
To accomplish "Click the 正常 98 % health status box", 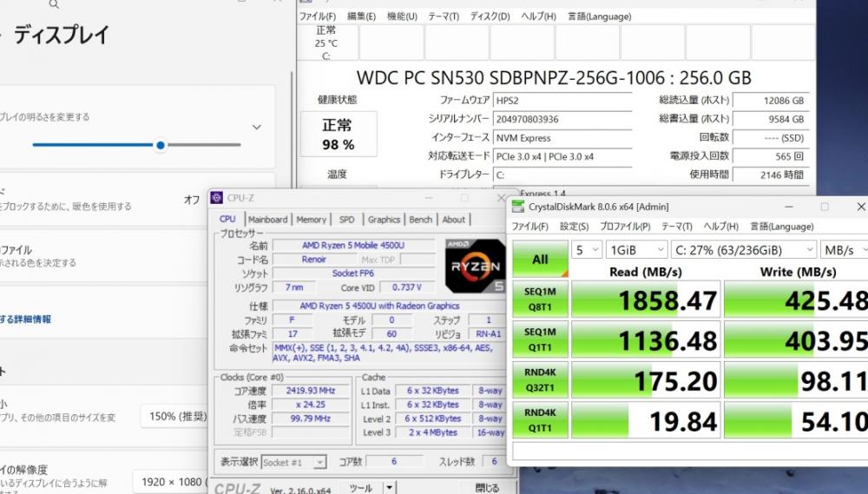I will pyautogui.click(x=339, y=135).
